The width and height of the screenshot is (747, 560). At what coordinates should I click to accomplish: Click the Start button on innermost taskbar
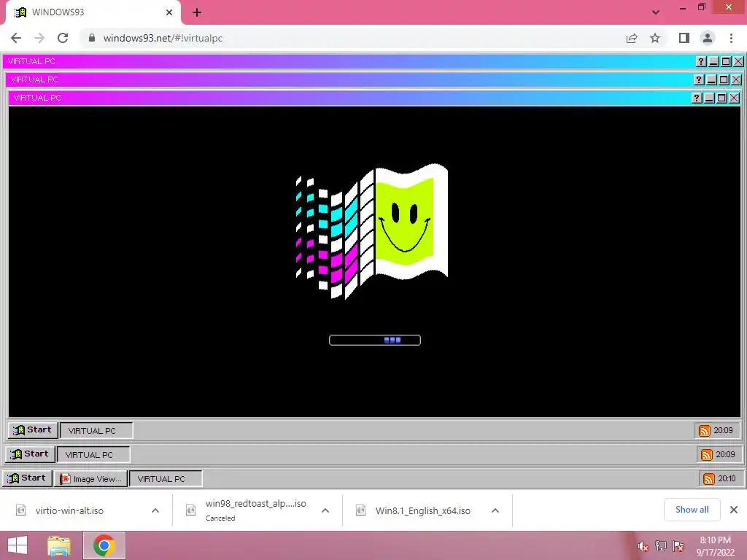(x=33, y=430)
